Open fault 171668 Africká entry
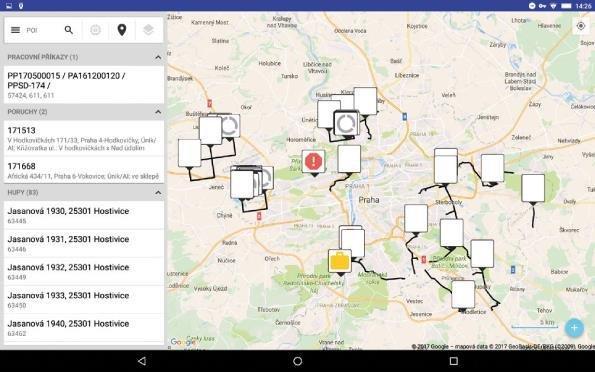Viewport: 595px width, 372px height. pyautogui.click(x=84, y=170)
